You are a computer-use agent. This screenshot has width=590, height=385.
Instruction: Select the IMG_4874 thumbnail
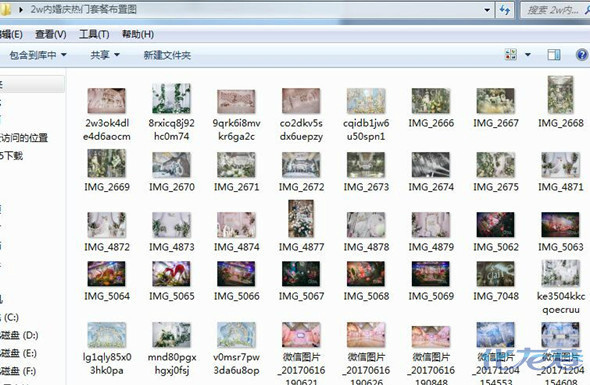236,225
